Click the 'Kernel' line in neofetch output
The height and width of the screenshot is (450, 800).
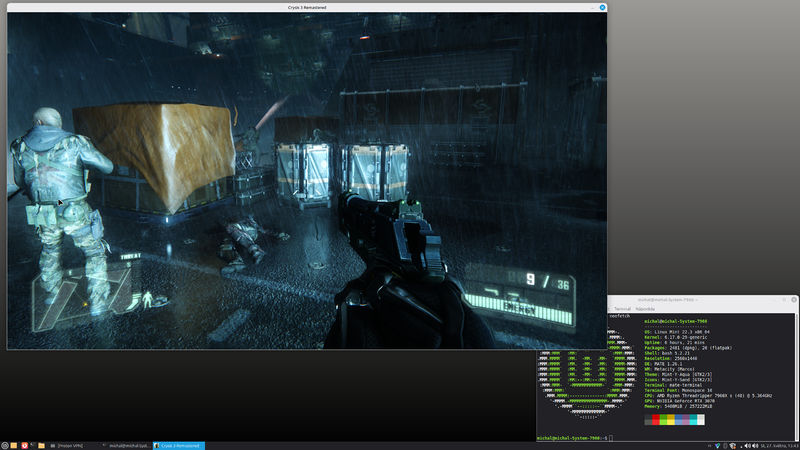pyautogui.click(x=676, y=337)
